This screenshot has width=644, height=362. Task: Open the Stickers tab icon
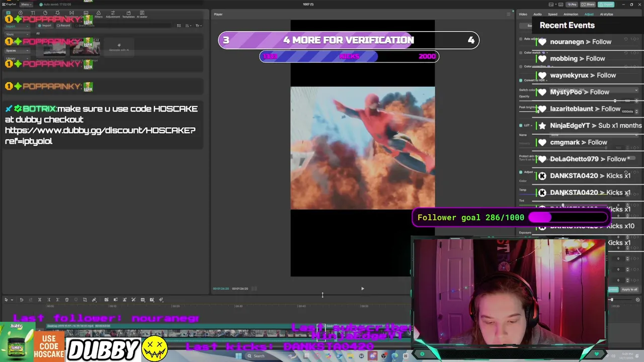pos(45,13)
